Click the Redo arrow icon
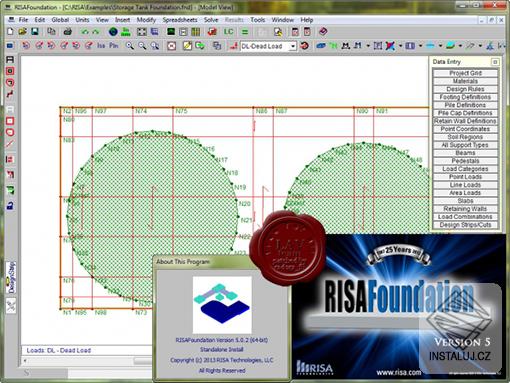This screenshot has height=383, width=510. (x=96, y=32)
